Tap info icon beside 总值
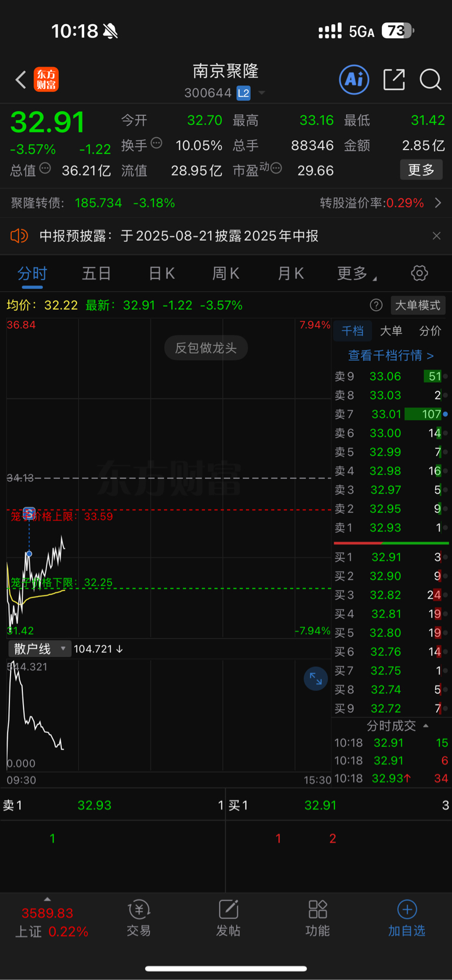 tap(45, 169)
